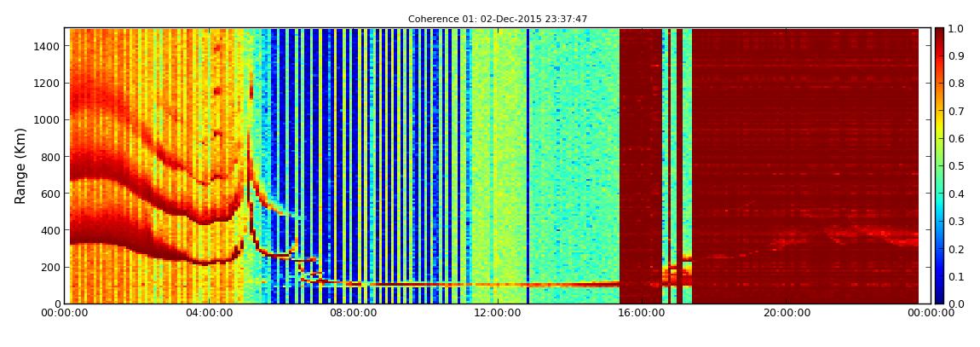Click the 200 tick label on the range axis
The width and height of the screenshot is (980, 347).
click(x=51, y=268)
